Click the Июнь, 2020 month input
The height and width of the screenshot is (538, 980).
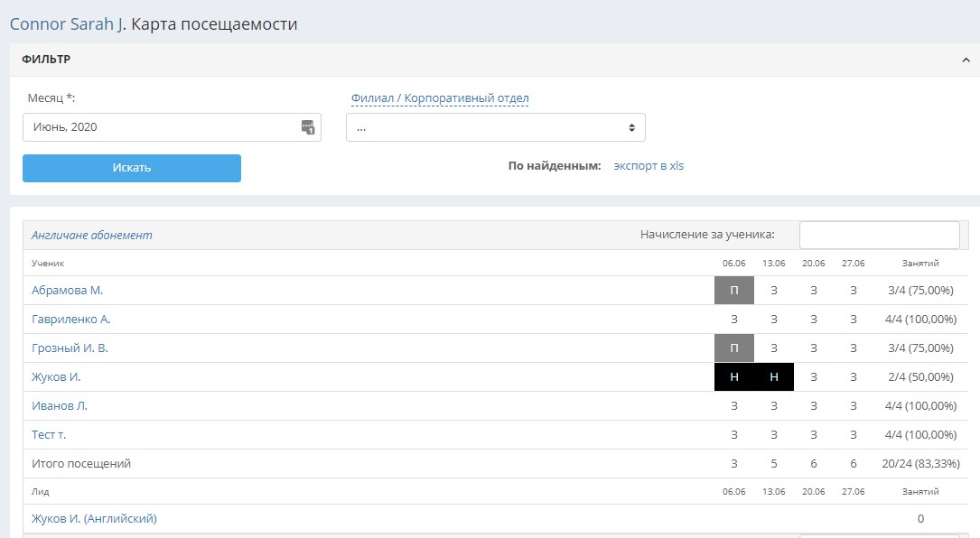172,127
